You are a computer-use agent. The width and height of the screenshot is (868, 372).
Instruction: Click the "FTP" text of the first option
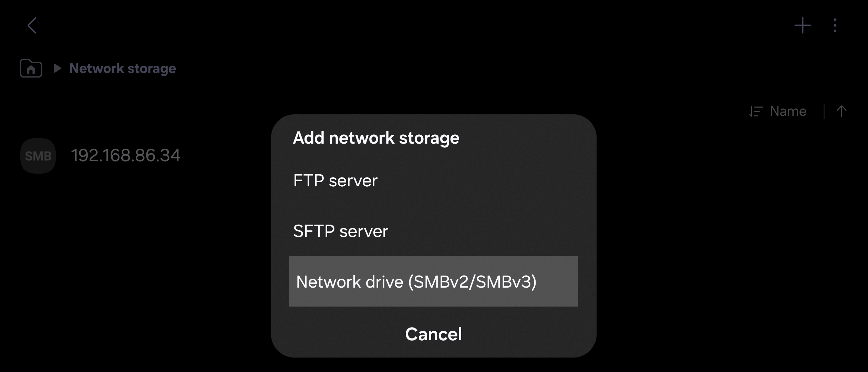309,180
